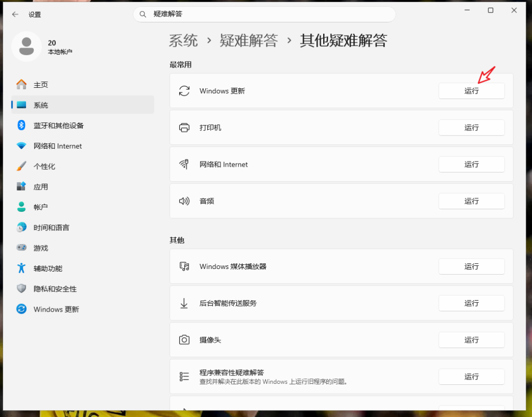Click the Bluetooth icon in sidebar
The width and height of the screenshot is (532, 417).
point(21,125)
